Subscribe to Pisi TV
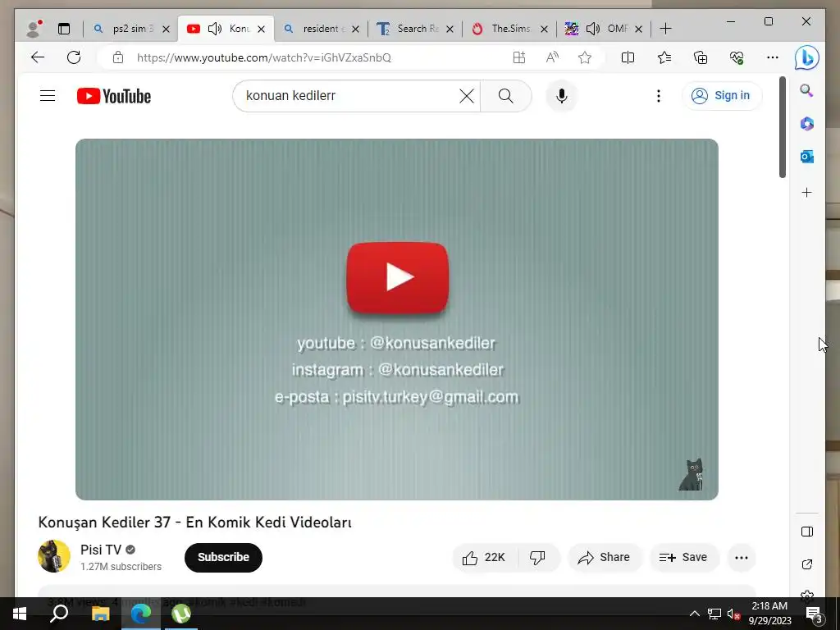The image size is (840, 630). click(x=223, y=557)
